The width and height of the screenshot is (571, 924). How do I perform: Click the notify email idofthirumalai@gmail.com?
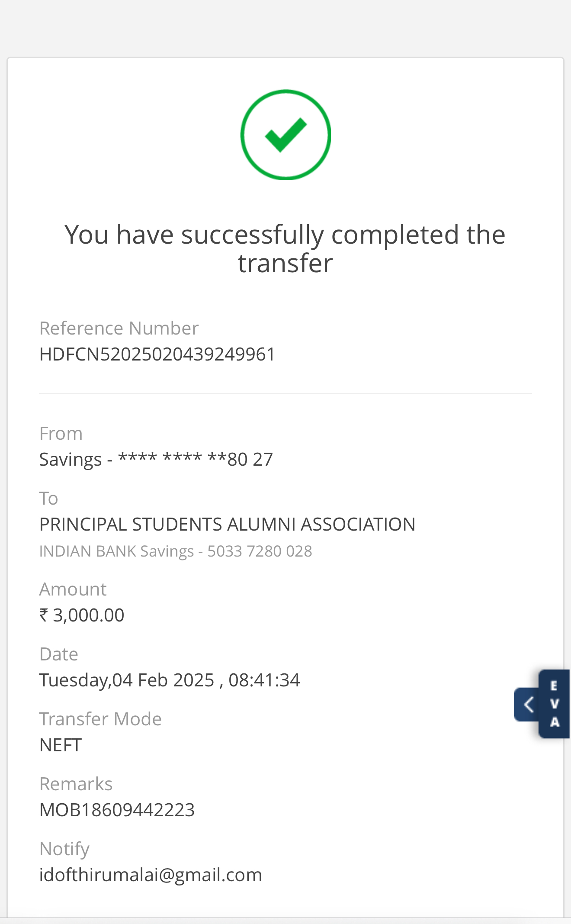point(151,875)
